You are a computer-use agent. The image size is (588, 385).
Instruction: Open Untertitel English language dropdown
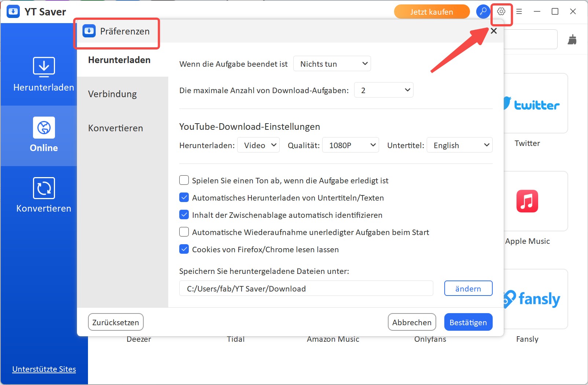[460, 145]
